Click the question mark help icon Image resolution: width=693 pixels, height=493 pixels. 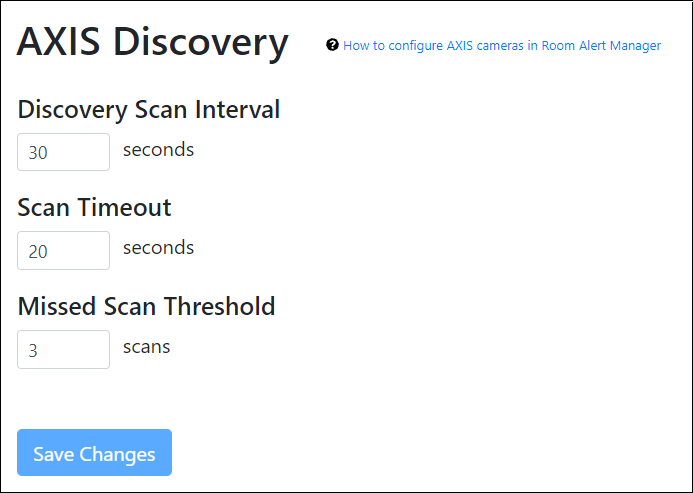pyautogui.click(x=332, y=45)
